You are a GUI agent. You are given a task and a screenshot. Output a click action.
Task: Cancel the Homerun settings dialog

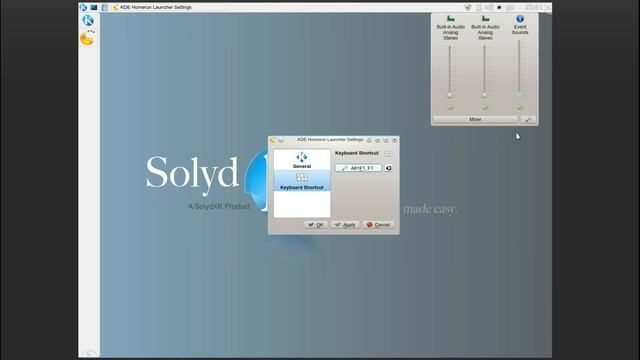(x=378, y=225)
